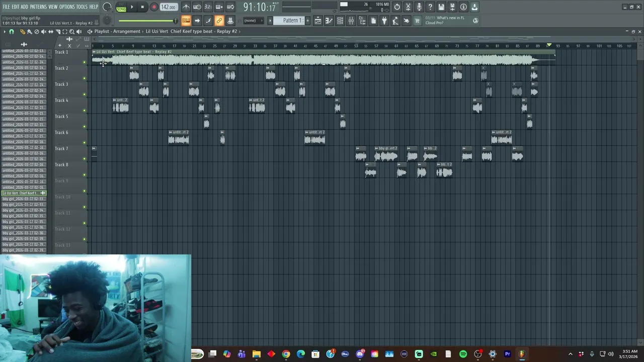Click the Play button
The height and width of the screenshot is (362, 644).
[132, 7]
